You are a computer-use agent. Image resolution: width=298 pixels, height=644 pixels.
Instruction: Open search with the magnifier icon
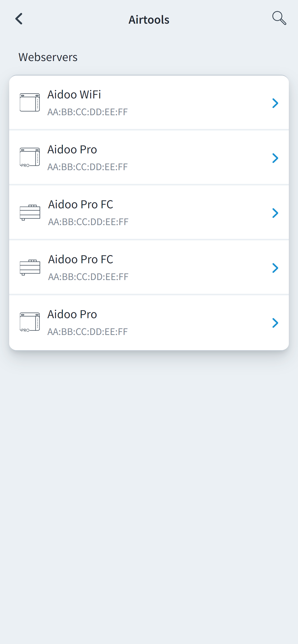click(279, 18)
